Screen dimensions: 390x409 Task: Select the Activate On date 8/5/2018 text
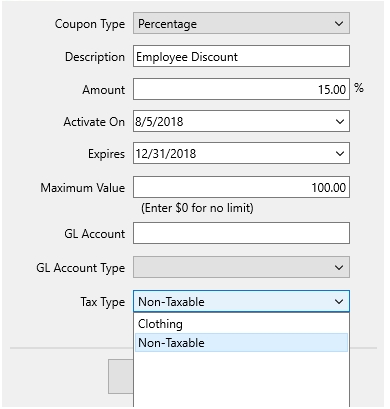pos(159,121)
